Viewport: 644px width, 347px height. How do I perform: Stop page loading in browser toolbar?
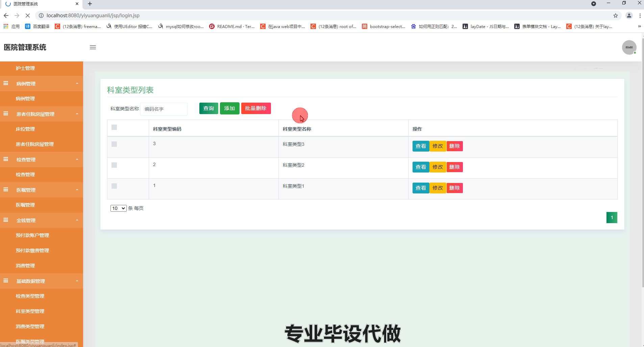(28, 16)
